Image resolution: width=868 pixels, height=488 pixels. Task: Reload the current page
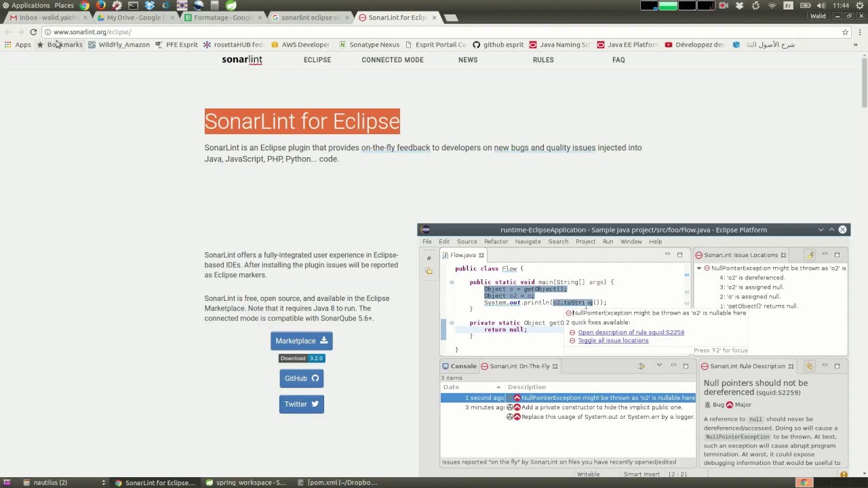click(33, 32)
